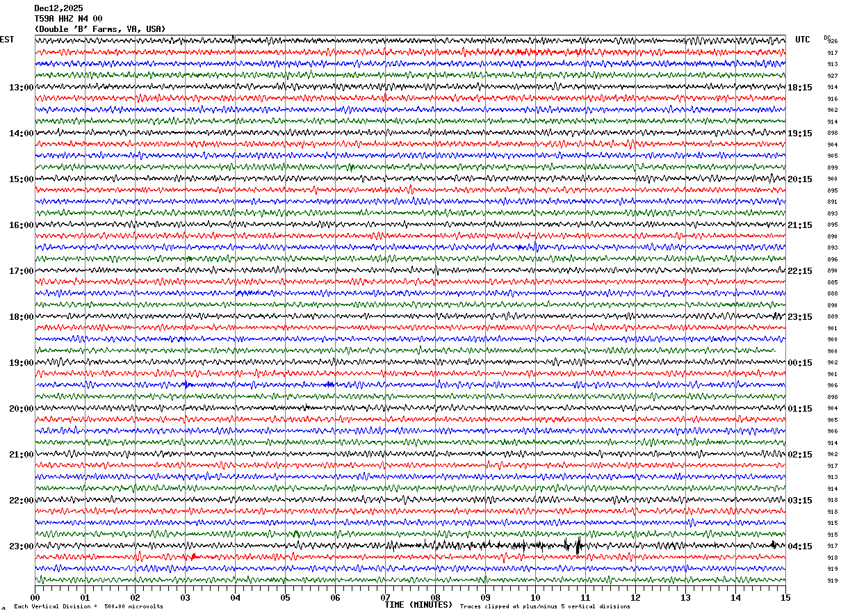This screenshot has height=616, width=841.
Task: Select the 23:00 EST time label
Action: 21,546
